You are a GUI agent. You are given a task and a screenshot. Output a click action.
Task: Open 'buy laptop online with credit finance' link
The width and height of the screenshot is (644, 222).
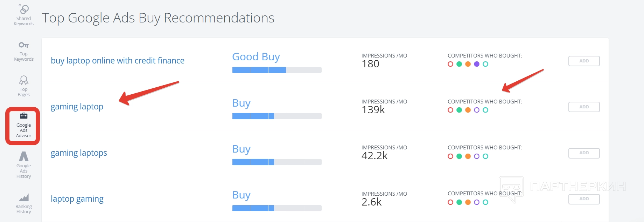(118, 61)
